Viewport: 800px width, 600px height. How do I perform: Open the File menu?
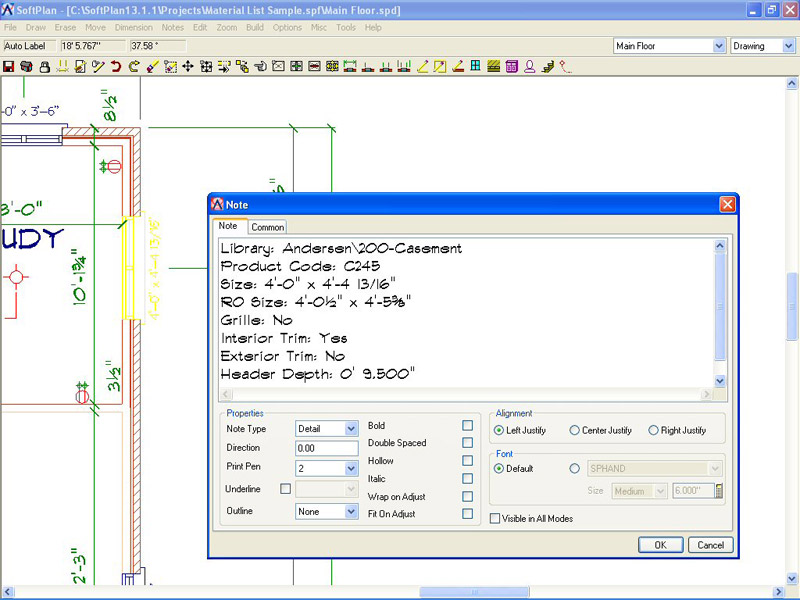coord(10,28)
